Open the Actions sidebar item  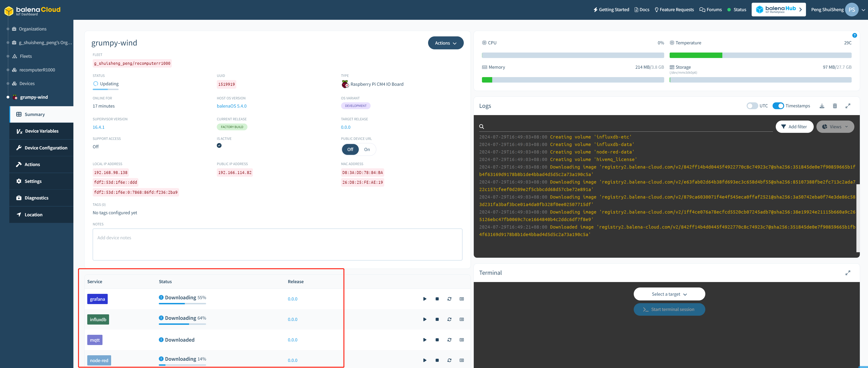click(41, 165)
